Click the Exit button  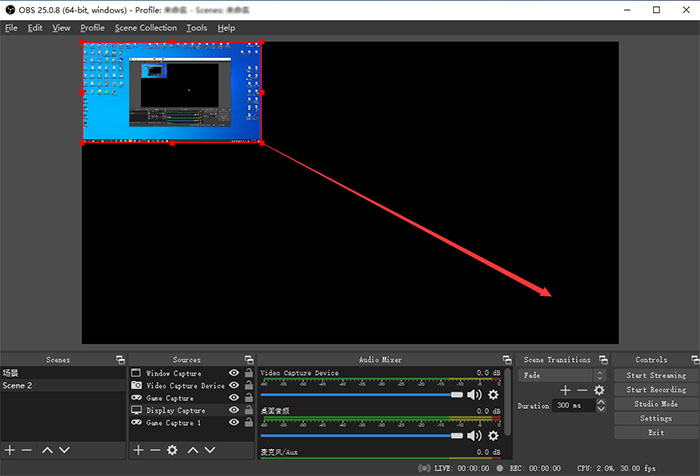click(656, 433)
